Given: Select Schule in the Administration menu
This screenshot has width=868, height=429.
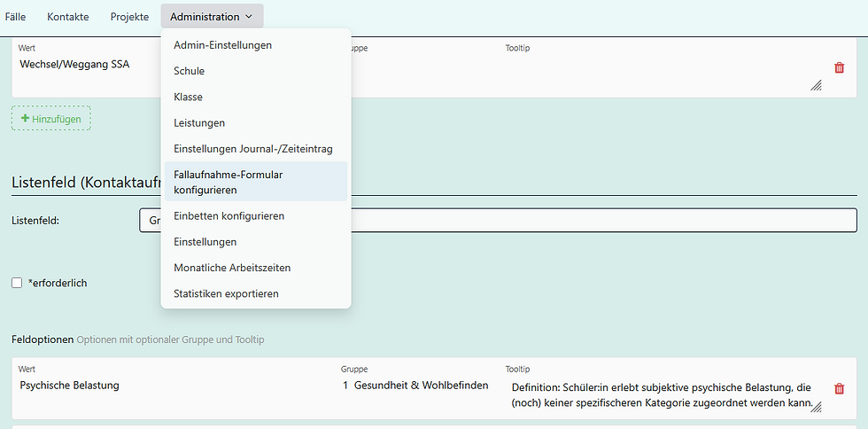Looking at the screenshot, I should click(x=256, y=71).
